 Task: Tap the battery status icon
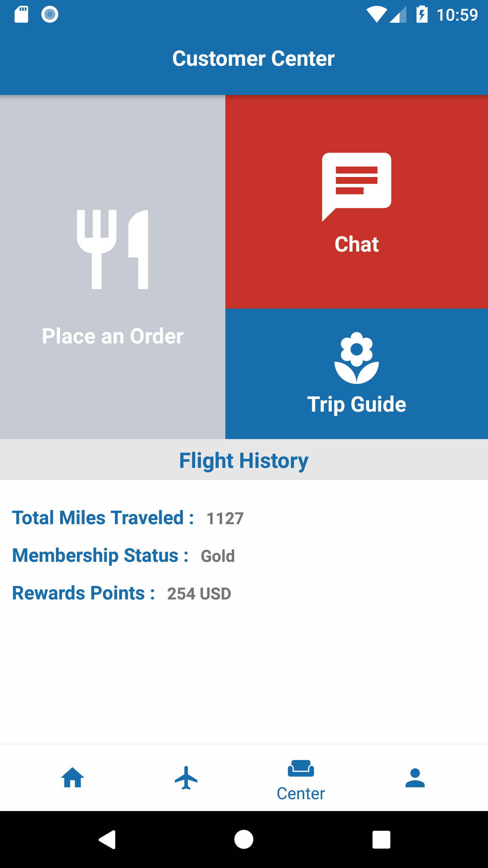coord(422,14)
